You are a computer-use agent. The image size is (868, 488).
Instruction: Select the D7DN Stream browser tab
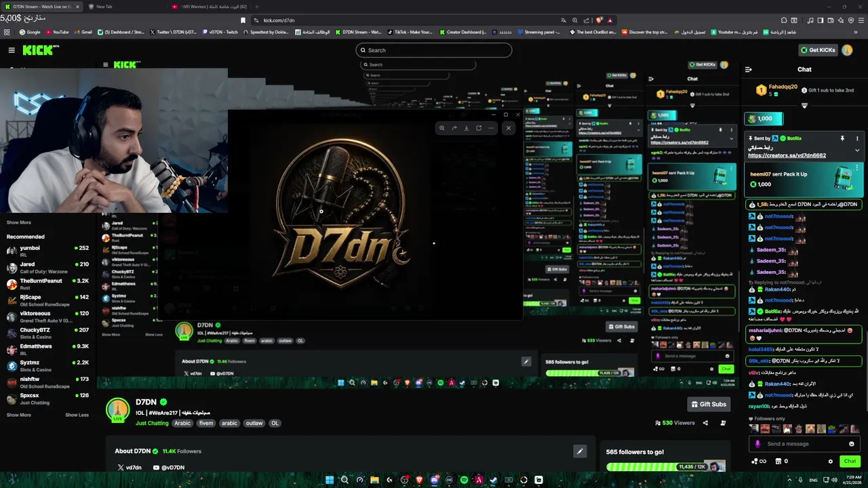[x=42, y=7]
